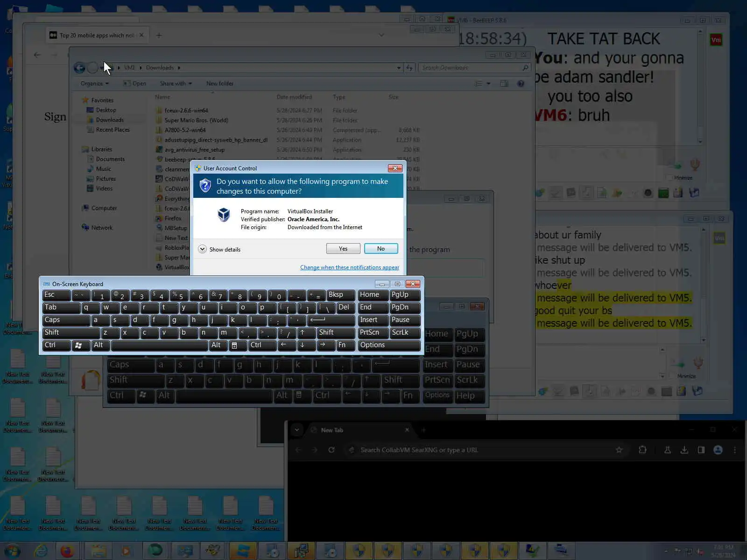The width and height of the screenshot is (747, 560).
Task: Latch the left Ctrl key on the front On-Screen Keyboard
Action: click(x=56, y=345)
